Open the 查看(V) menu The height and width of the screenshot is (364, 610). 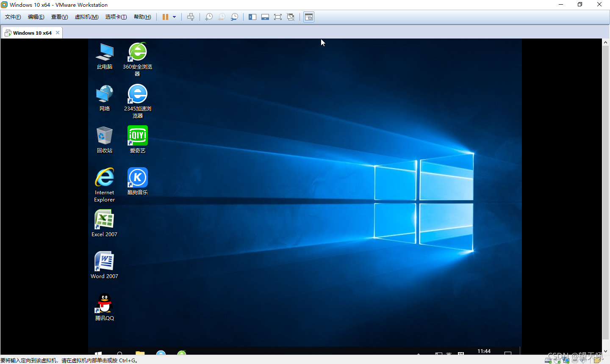[59, 17]
